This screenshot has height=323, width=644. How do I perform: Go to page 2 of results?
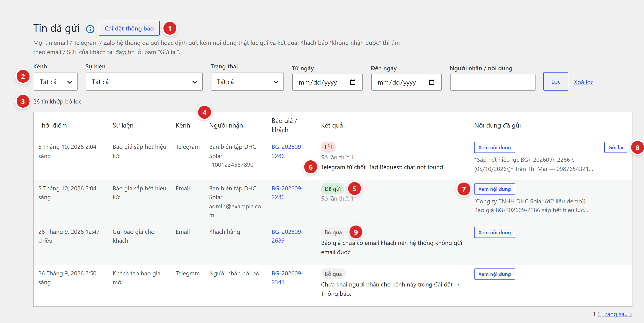tap(599, 314)
